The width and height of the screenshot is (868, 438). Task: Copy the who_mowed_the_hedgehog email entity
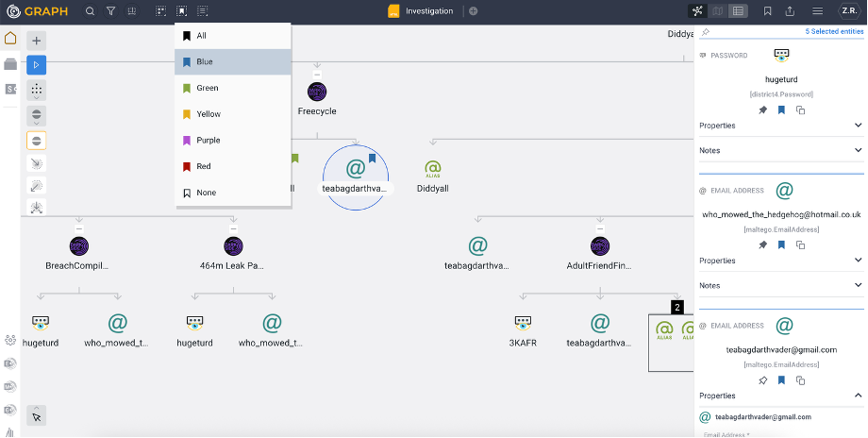click(x=800, y=245)
